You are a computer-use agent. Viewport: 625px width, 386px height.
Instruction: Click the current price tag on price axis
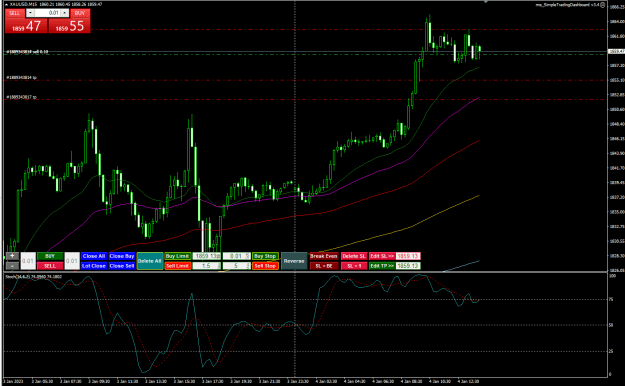tap(616, 51)
